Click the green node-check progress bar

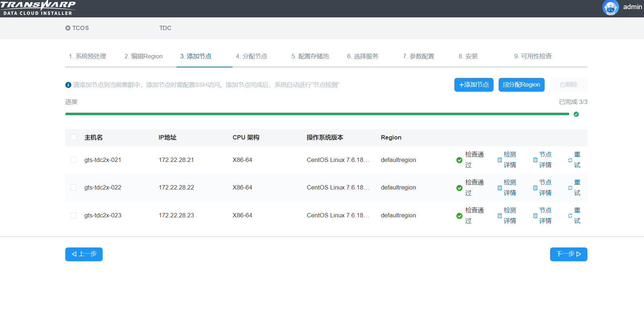pyautogui.click(x=317, y=114)
